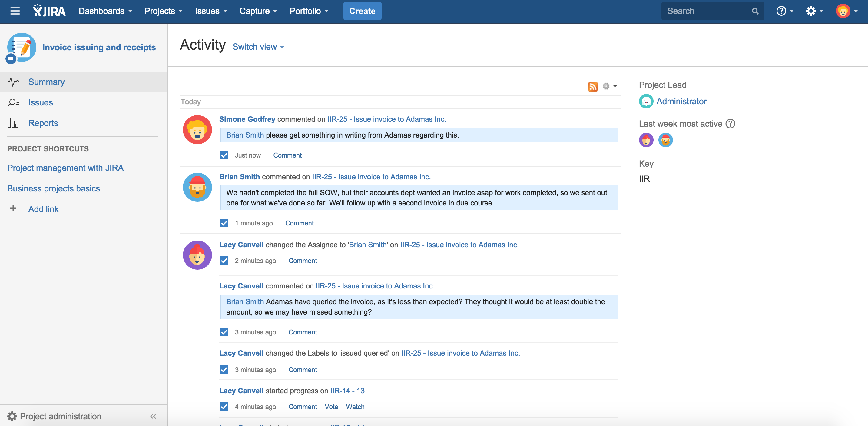Click the checkbox icon beside 4 minutes ago

point(224,407)
